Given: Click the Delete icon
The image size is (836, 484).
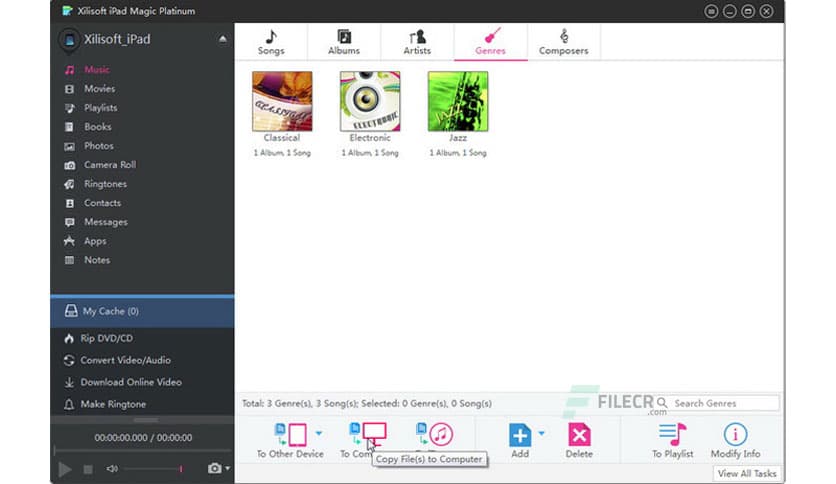Looking at the screenshot, I should 579,435.
